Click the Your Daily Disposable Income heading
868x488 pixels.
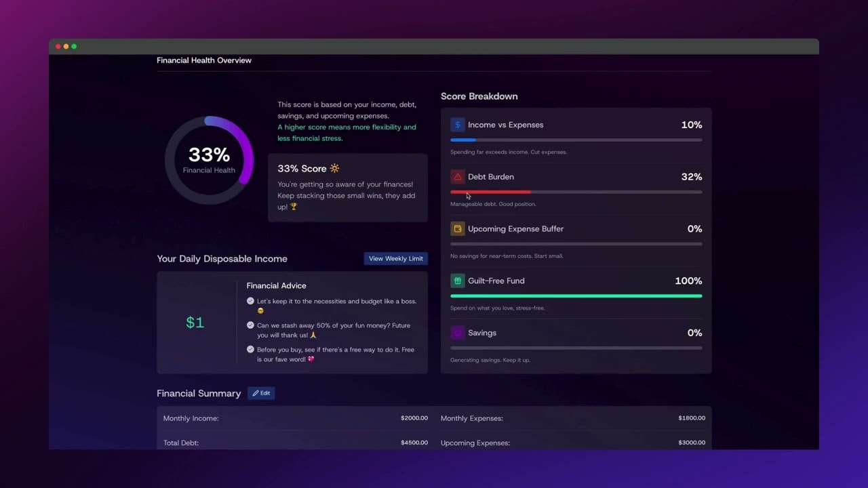click(x=222, y=259)
